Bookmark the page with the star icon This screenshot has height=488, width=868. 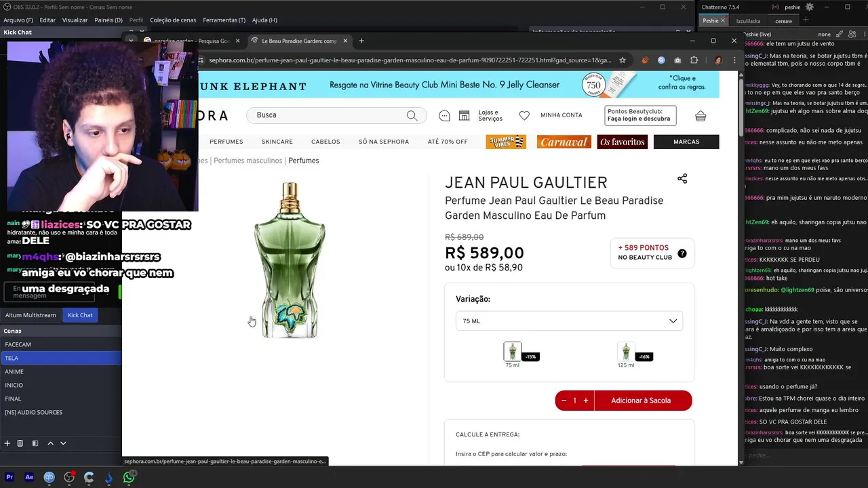623,60
